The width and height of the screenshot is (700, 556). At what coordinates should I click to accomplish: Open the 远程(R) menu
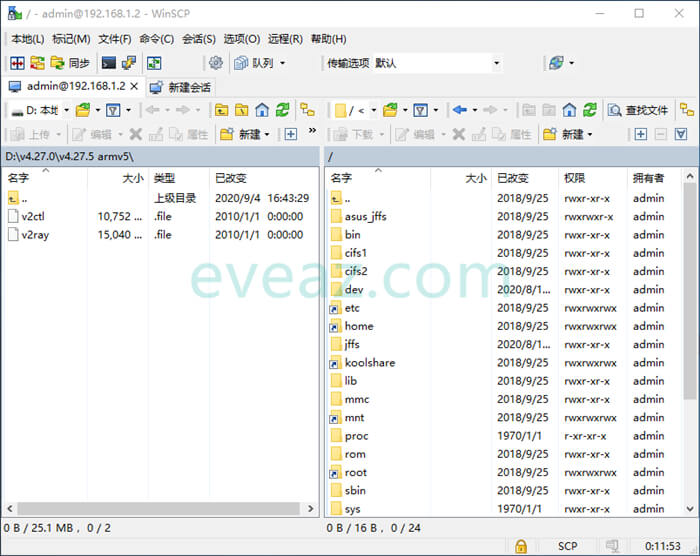(285, 39)
